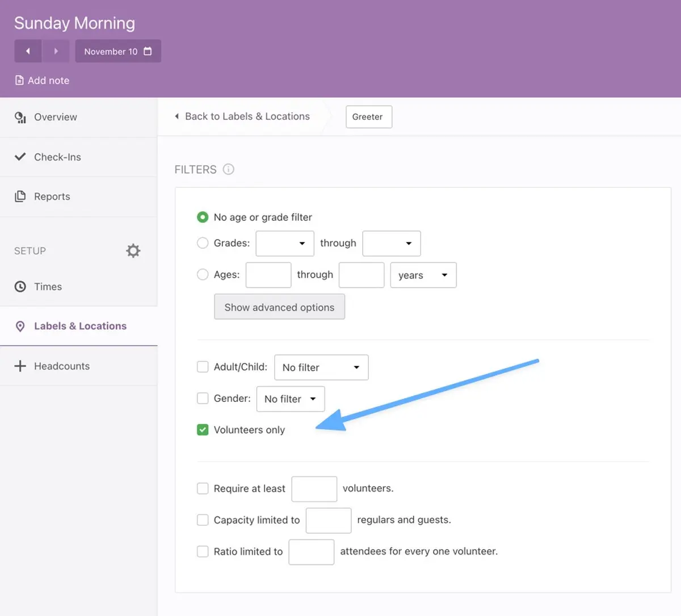681x616 pixels.
Task: Click the Headcounts plus icon
Action: [x=20, y=366]
